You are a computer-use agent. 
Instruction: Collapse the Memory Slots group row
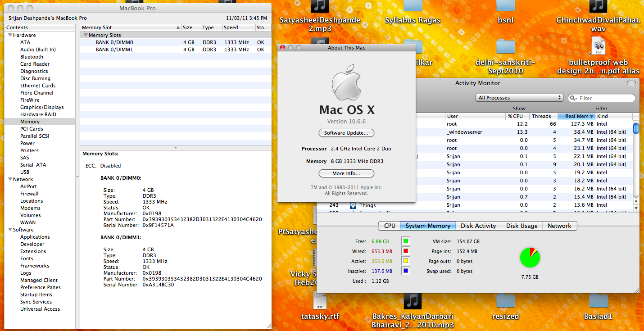85,35
